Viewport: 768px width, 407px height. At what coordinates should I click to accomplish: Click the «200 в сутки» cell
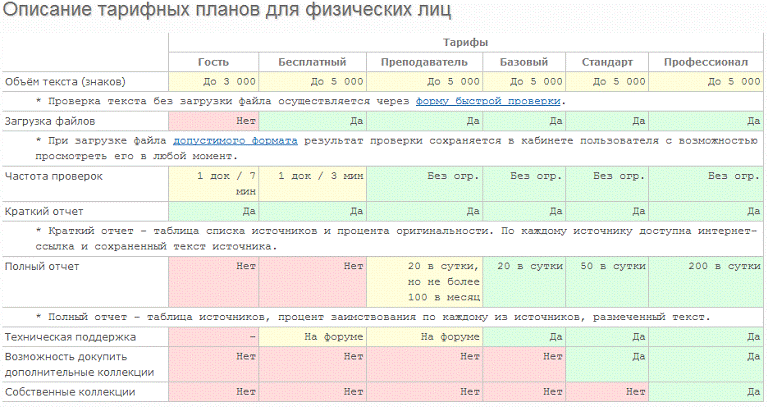706,282
